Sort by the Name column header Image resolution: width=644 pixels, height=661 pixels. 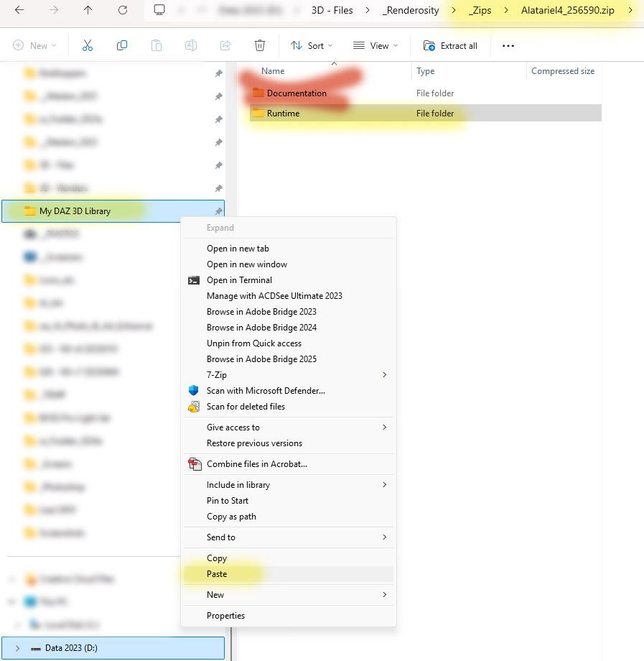[273, 71]
